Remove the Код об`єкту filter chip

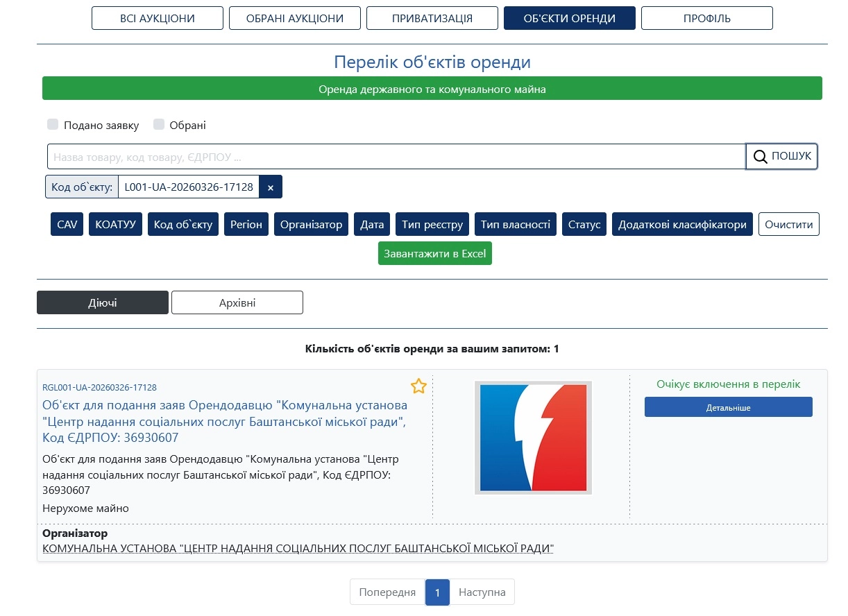271,187
